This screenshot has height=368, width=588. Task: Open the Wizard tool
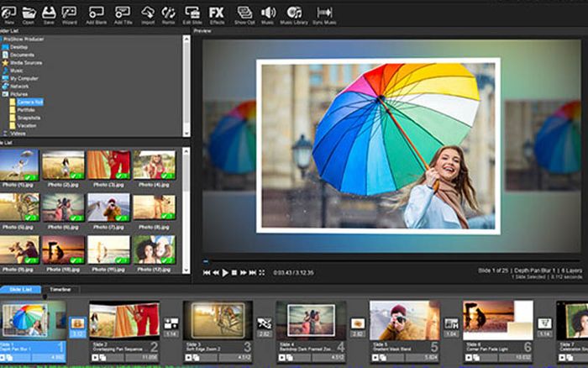(70, 16)
